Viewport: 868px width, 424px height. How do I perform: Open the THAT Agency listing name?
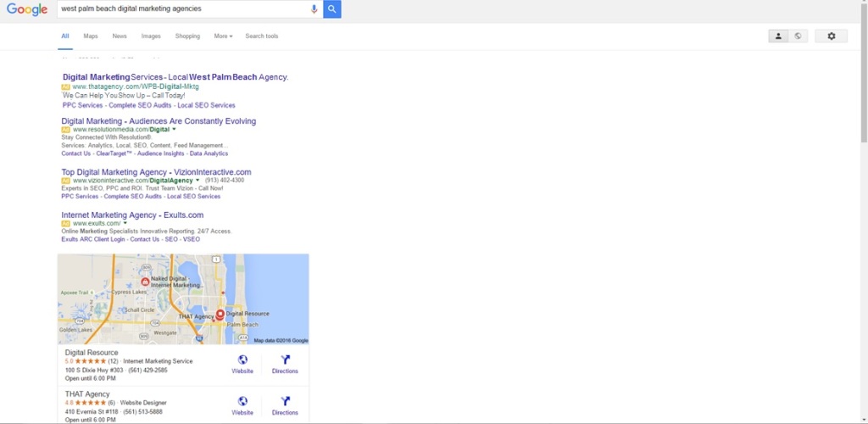tap(87, 393)
